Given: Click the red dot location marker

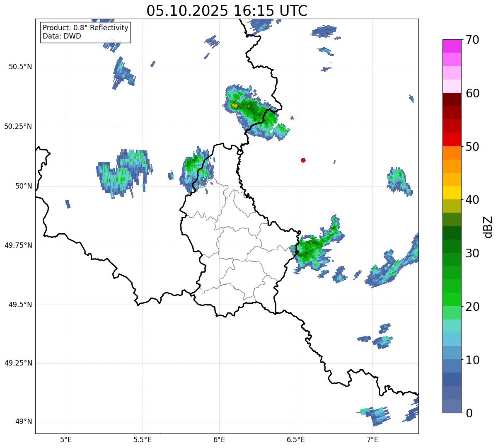Looking at the screenshot, I should (x=303, y=160).
